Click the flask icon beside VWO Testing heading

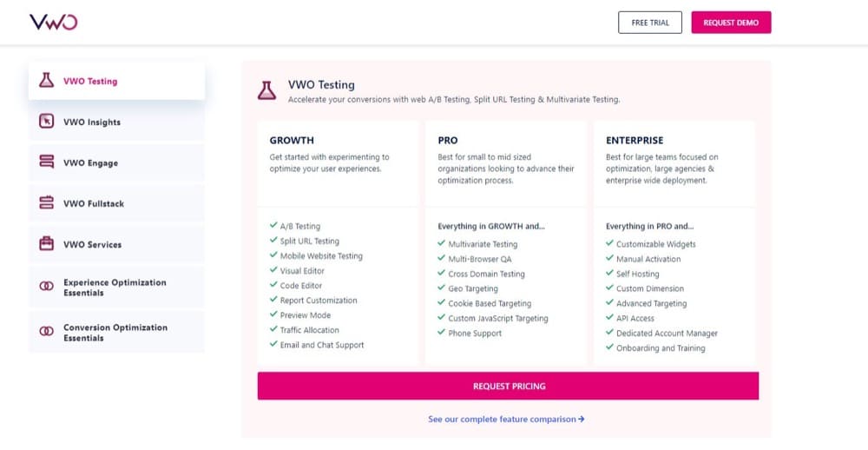266,90
